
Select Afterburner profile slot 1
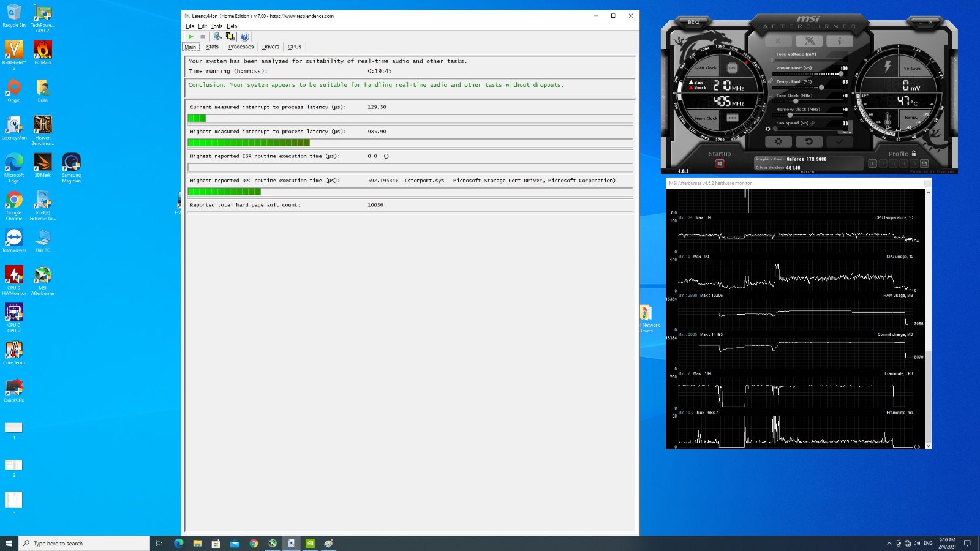[873, 163]
